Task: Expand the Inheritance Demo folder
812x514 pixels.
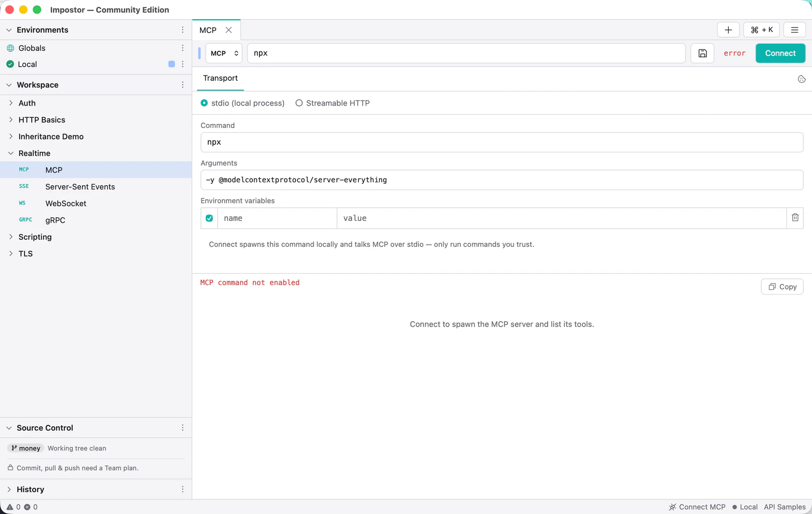Action: click(x=11, y=137)
